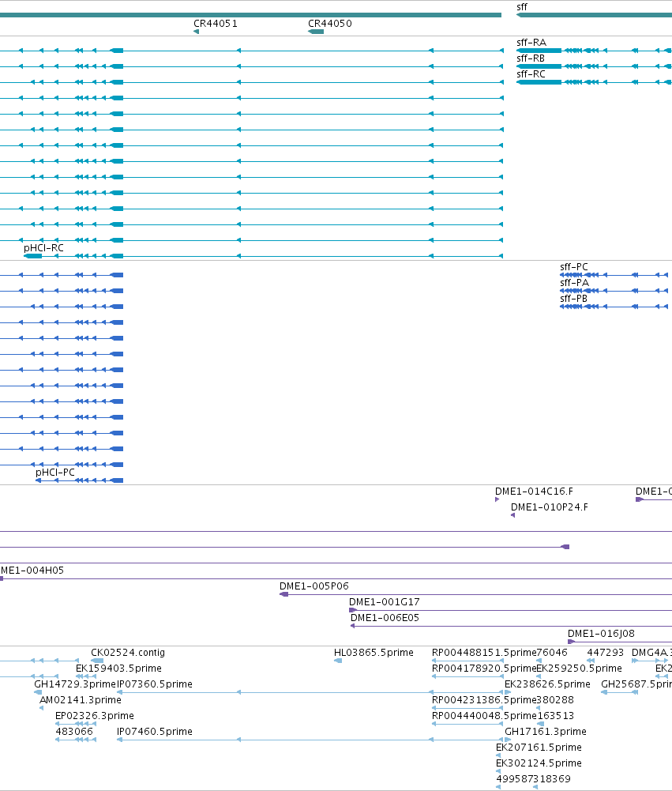
Task: Click the sff-RA transcript label
Action: pyautogui.click(x=531, y=43)
